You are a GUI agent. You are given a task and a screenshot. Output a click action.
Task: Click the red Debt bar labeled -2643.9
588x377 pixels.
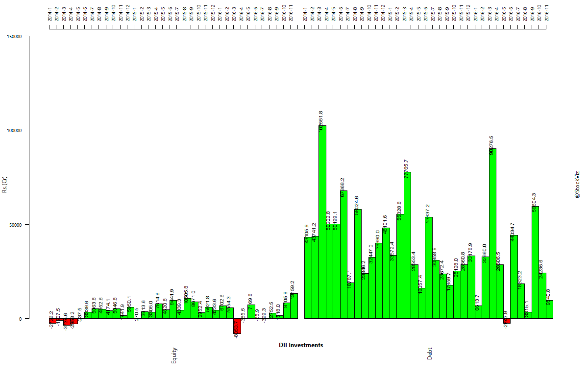tap(507, 321)
